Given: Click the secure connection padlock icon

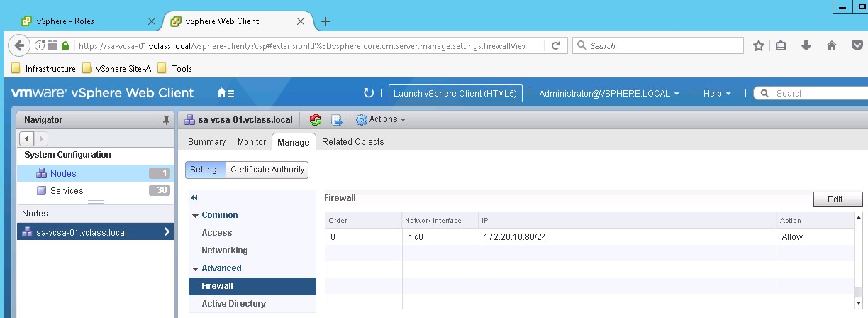Looking at the screenshot, I should click(x=65, y=45).
